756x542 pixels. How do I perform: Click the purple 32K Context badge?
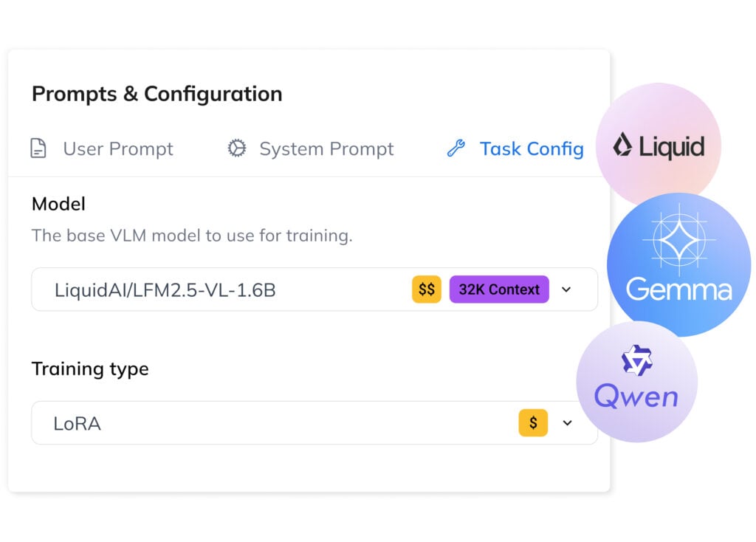click(498, 289)
